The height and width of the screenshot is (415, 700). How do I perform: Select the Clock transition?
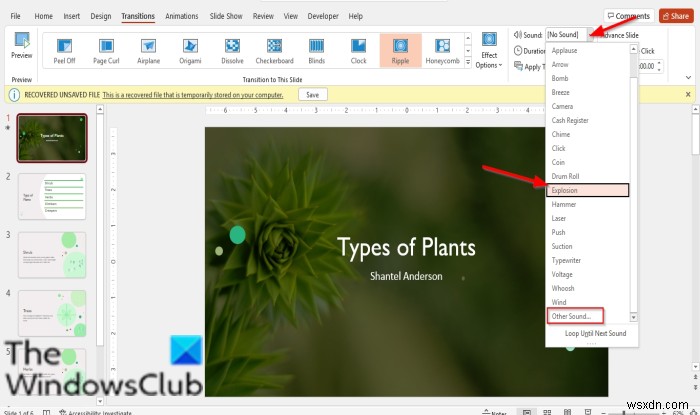[x=358, y=51]
